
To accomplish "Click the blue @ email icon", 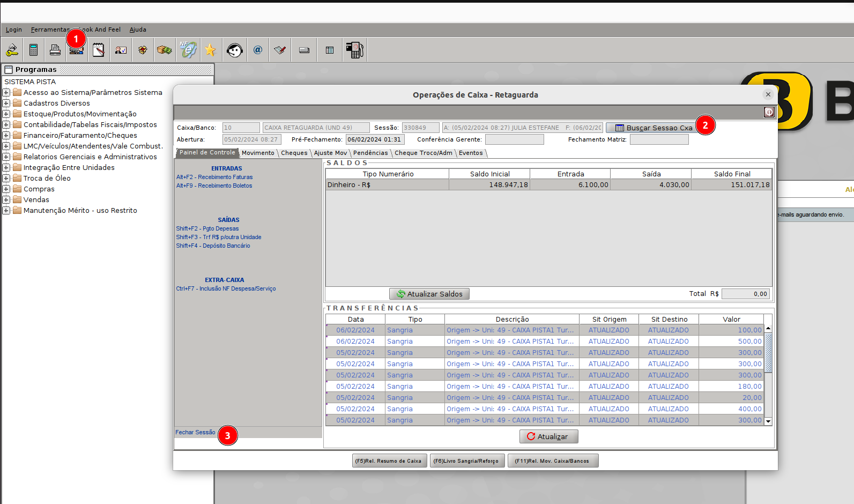I will (x=258, y=50).
